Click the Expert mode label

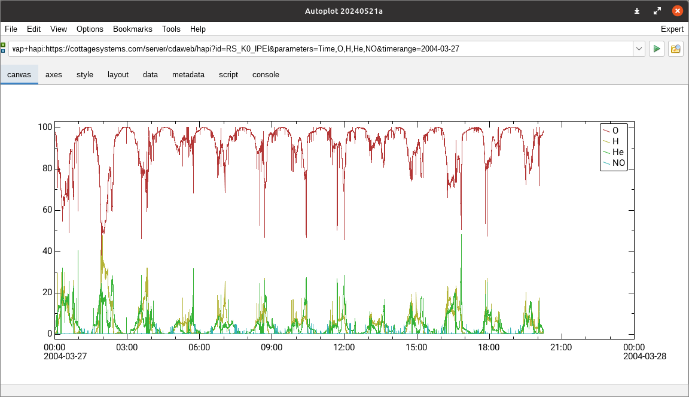coord(672,29)
